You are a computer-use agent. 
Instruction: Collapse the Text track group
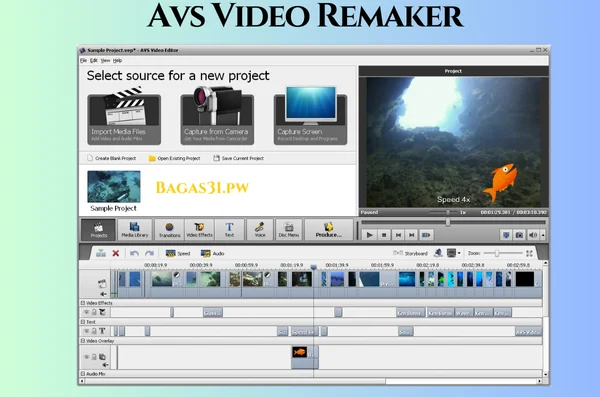[x=82, y=322]
